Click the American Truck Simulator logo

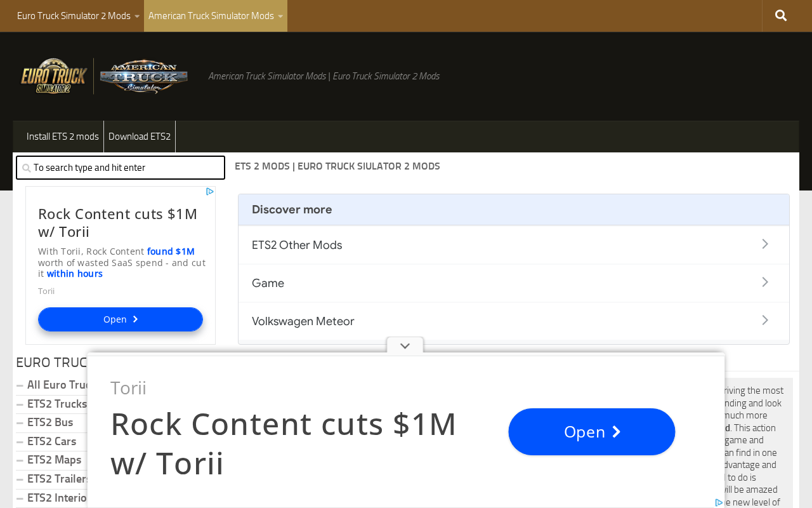(144, 77)
